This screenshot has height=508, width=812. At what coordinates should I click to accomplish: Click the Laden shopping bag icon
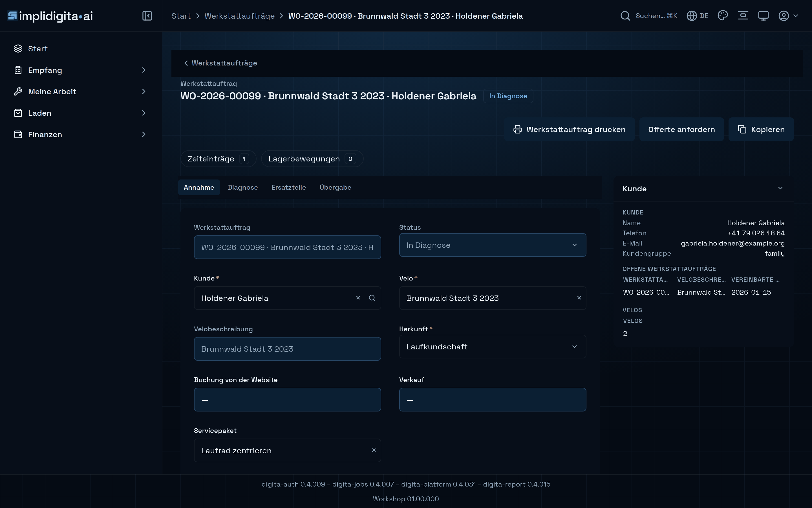point(18,113)
